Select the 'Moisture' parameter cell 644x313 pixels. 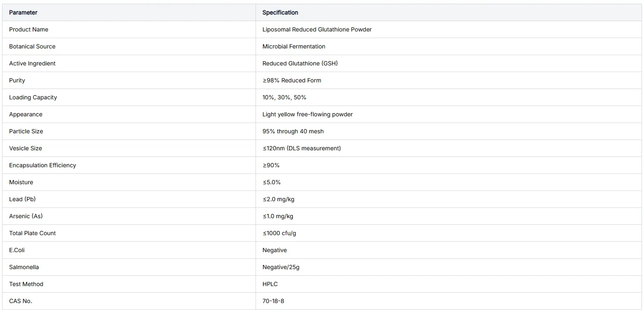coord(129,182)
